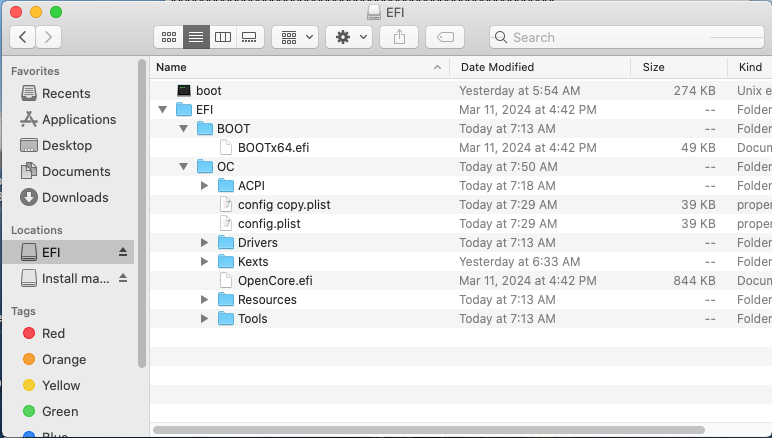Switch to column view
The width and height of the screenshot is (772, 438).
point(223,37)
